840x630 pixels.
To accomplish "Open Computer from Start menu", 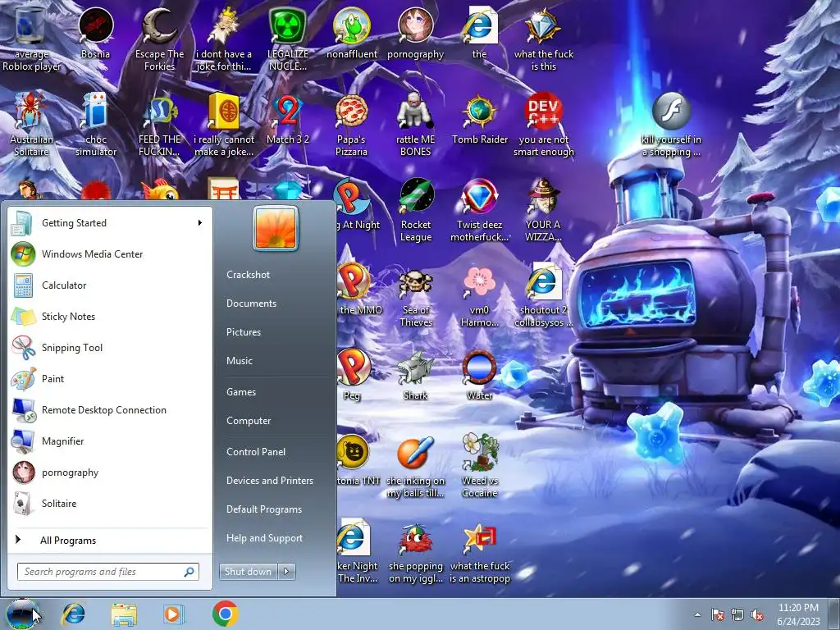I will (249, 421).
